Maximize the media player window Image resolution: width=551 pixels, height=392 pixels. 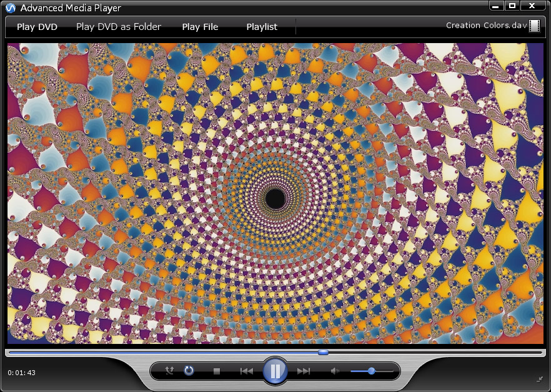pos(512,6)
